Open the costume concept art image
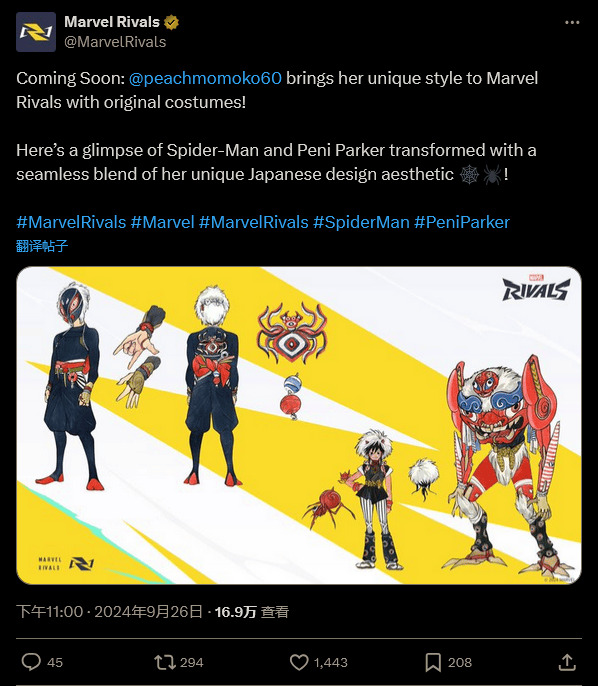The image size is (598, 686). pos(299,425)
